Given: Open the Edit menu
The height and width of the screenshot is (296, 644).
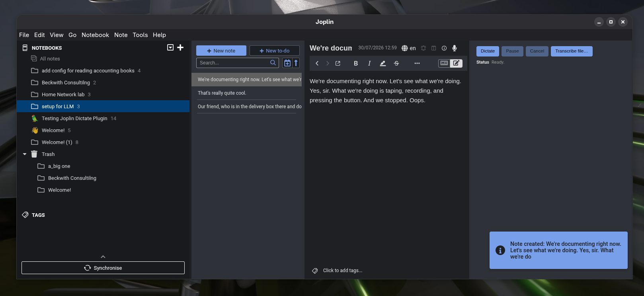Looking at the screenshot, I should pyautogui.click(x=39, y=35).
